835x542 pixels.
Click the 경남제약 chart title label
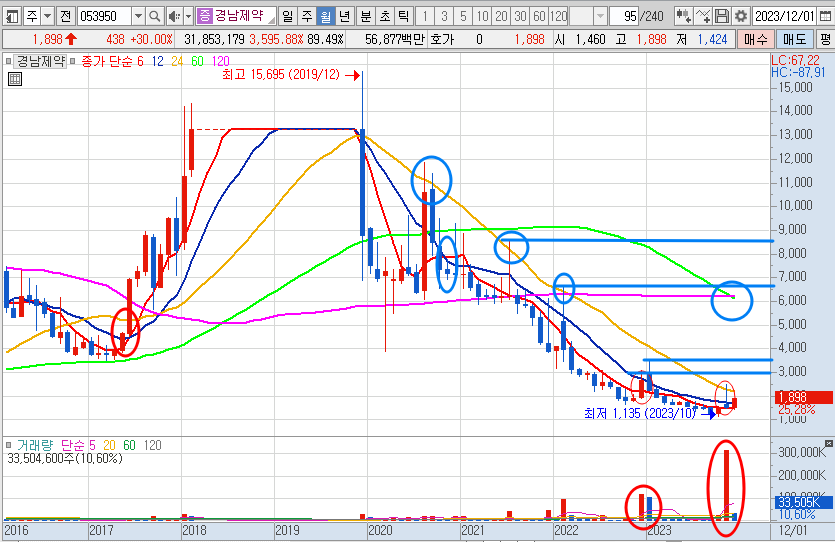pyautogui.click(x=40, y=61)
